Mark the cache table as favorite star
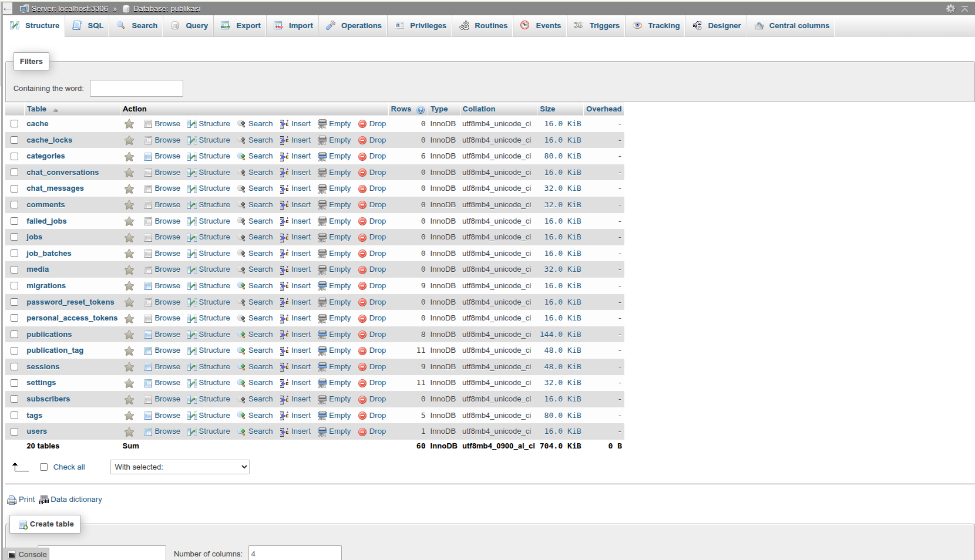 129,124
